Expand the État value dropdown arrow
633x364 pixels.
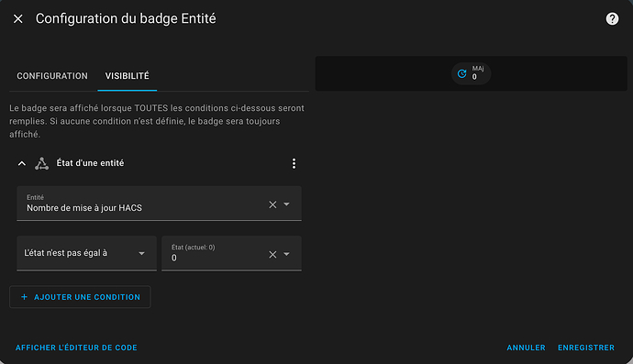pyautogui.click(x=286, y=254)
